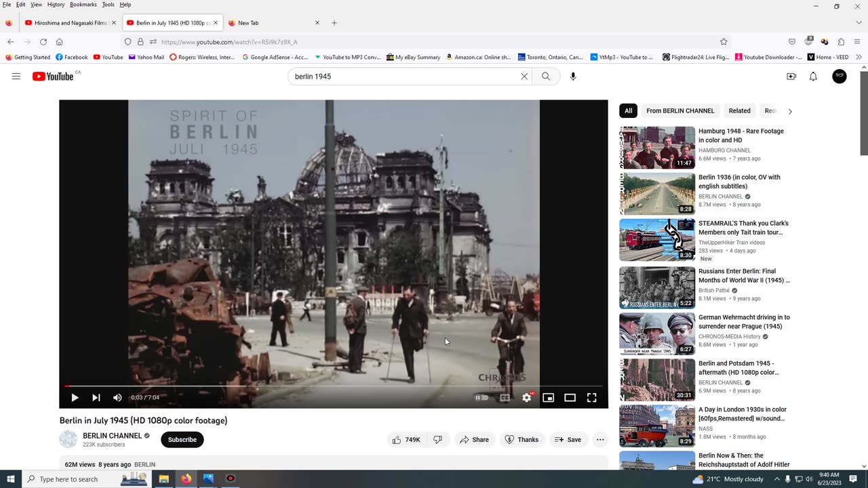Image resolution: width=868 pixels, height=488 pixels.
Task: Reload the current page
Action: pyautogui.click(x=43, y=42)
